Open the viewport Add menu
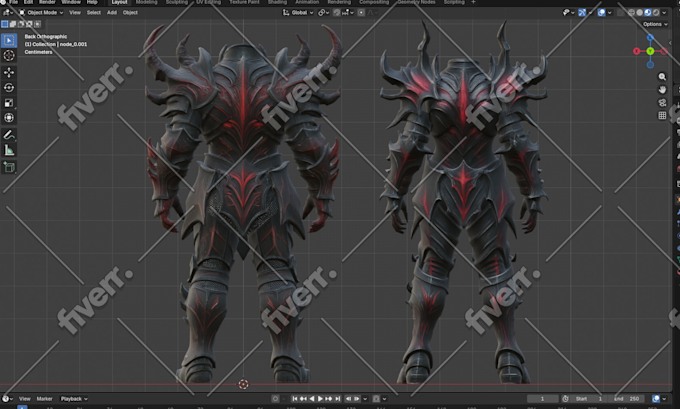 coord(112,13)
